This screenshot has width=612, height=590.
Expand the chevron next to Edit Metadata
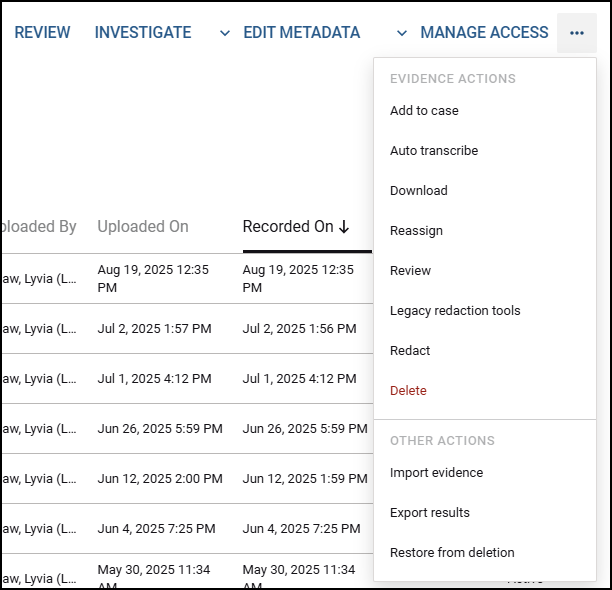pyautogui.click(x=402, y=33)
